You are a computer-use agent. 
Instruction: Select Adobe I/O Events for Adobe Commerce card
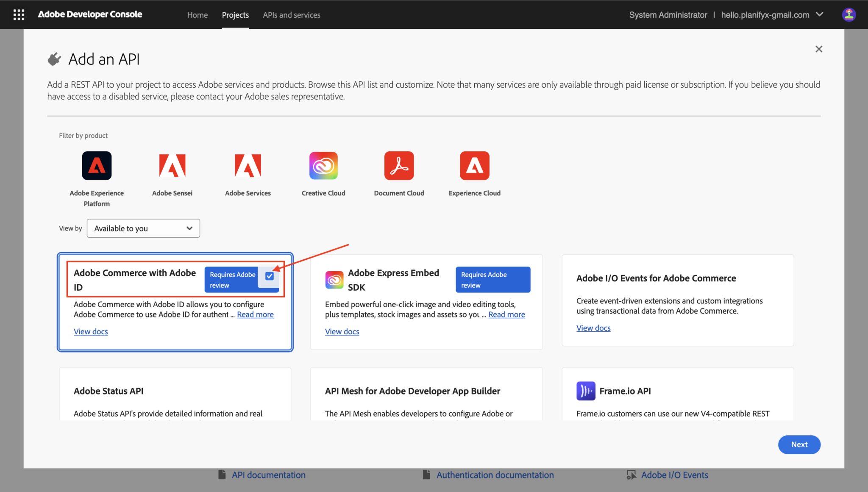[x=678, y=300]
